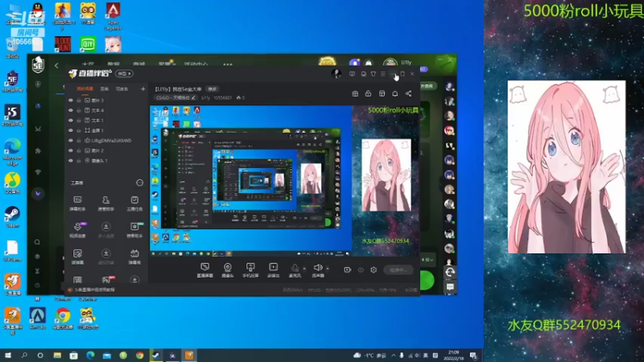The width and height of the screenshot is (644, 362).
Task: Add 直播弹幕 source from bottom bar
Action: (204, 270)
